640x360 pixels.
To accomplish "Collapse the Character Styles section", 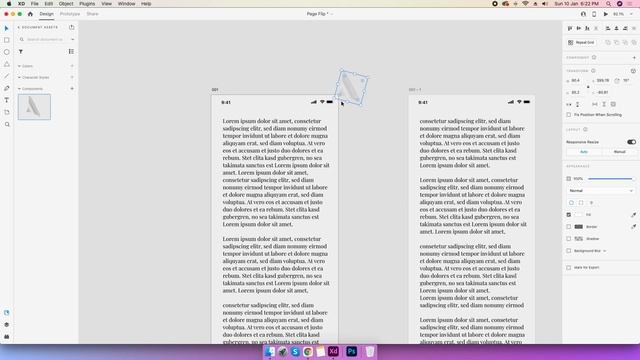I will click(x=19, y=78).
